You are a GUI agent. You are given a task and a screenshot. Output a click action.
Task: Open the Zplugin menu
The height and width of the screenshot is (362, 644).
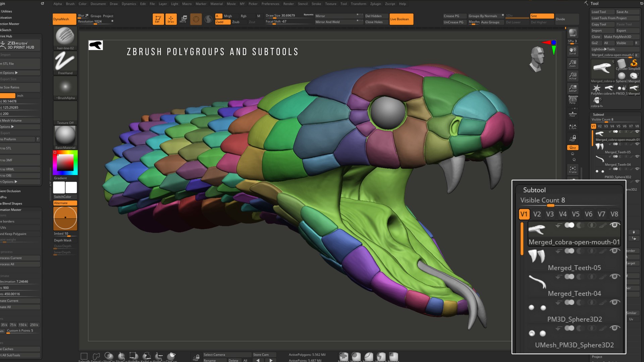pyautogui.click(x=375, y=4)
